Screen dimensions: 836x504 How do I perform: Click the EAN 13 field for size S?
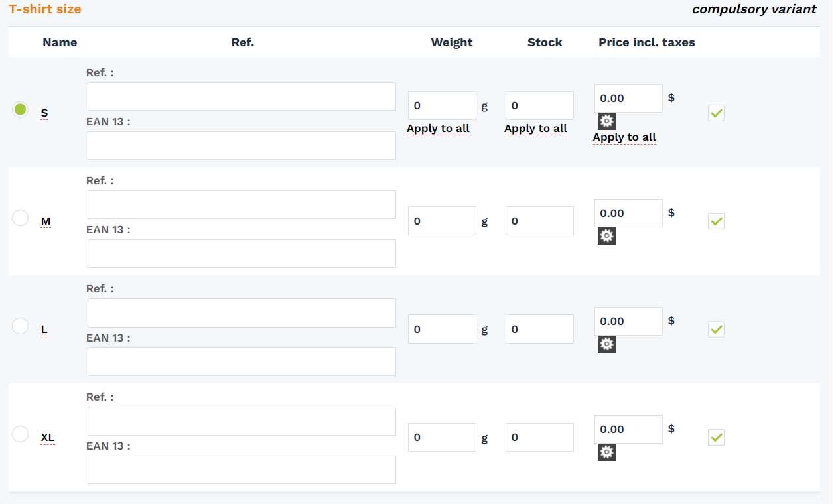point(242,146)
